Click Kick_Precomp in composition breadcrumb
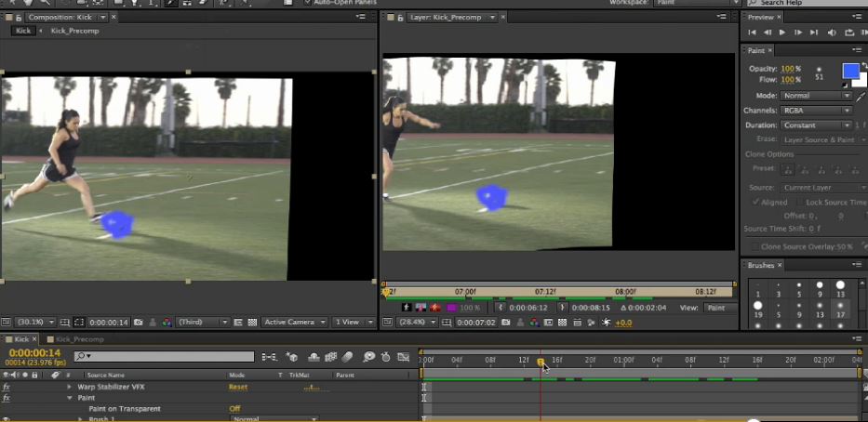The image size is (868, 422). click(x=74, y=31)
